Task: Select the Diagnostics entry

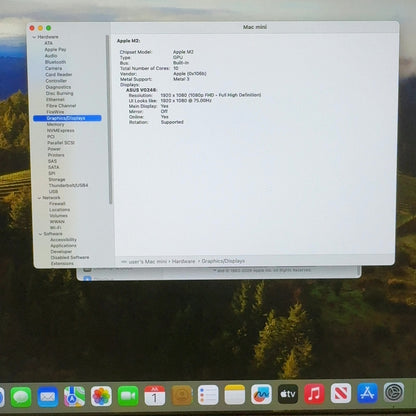Action: (58, 87)
